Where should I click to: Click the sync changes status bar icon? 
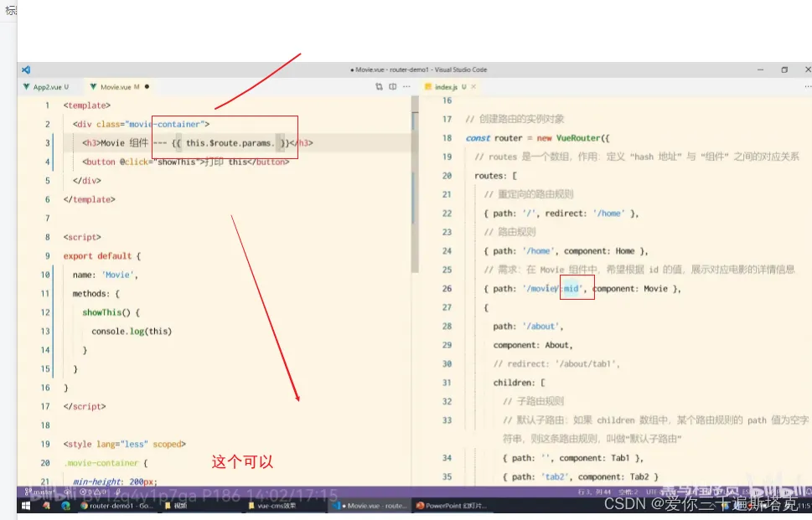(x=67, y=492)
